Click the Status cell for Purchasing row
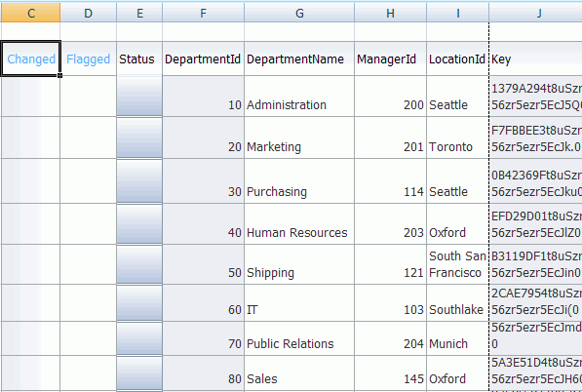The width and height of the screenshot is (582, 392). pos(139,181)
